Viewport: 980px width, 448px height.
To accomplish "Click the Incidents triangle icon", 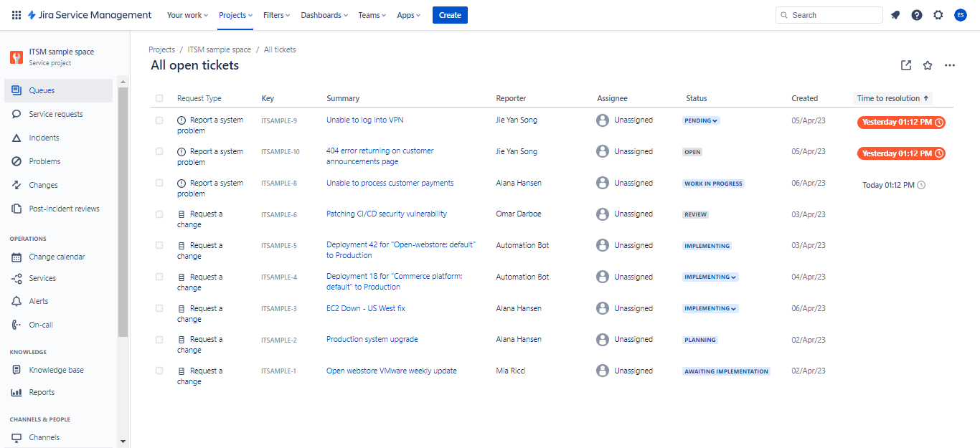I will point(17,138).
